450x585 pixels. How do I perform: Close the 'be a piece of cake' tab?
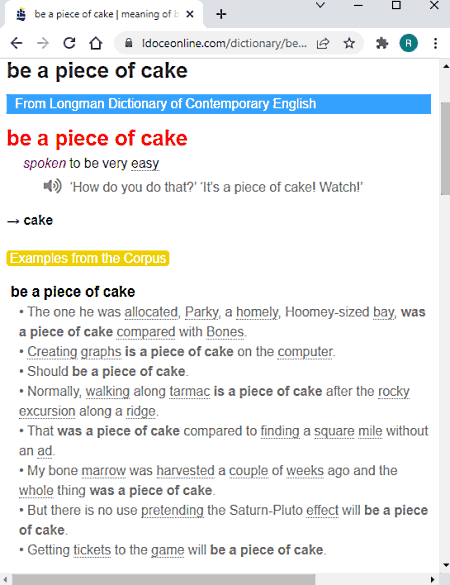coord(190,14)
